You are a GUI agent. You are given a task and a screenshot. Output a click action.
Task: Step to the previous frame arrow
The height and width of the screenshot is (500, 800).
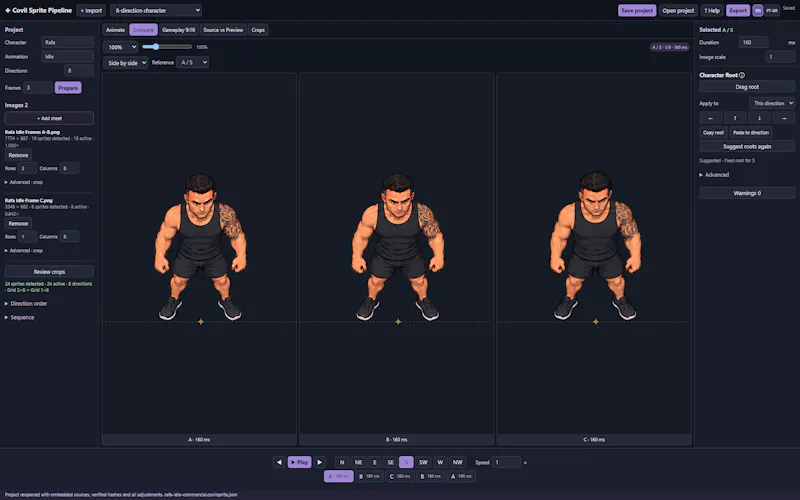click(279, 462)
